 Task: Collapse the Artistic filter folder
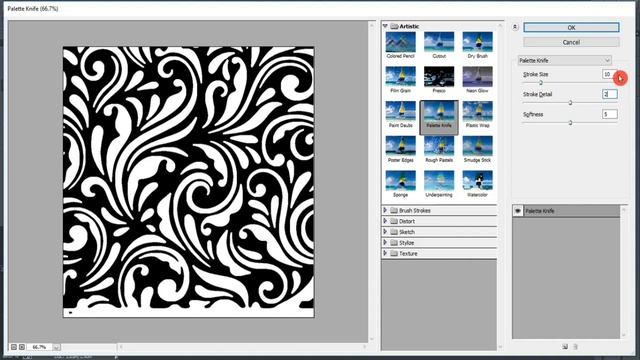[385, 26]
